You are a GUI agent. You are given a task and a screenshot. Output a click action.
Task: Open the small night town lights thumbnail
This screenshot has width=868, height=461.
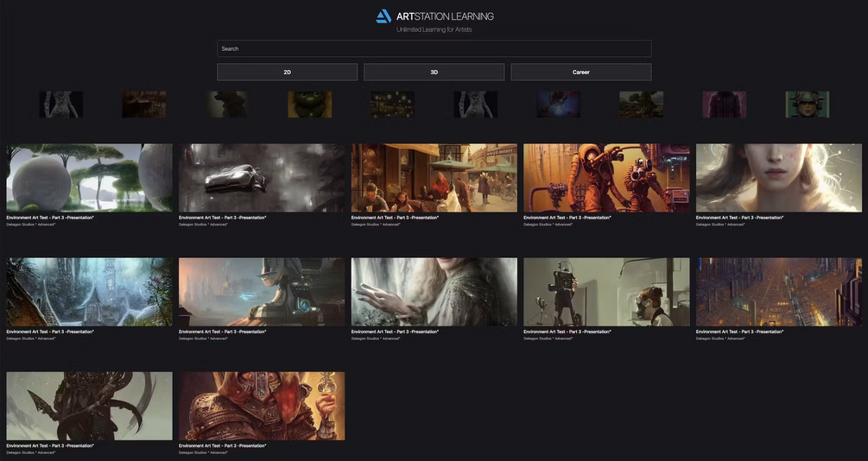pyautogui.click(x=392, y=104)
